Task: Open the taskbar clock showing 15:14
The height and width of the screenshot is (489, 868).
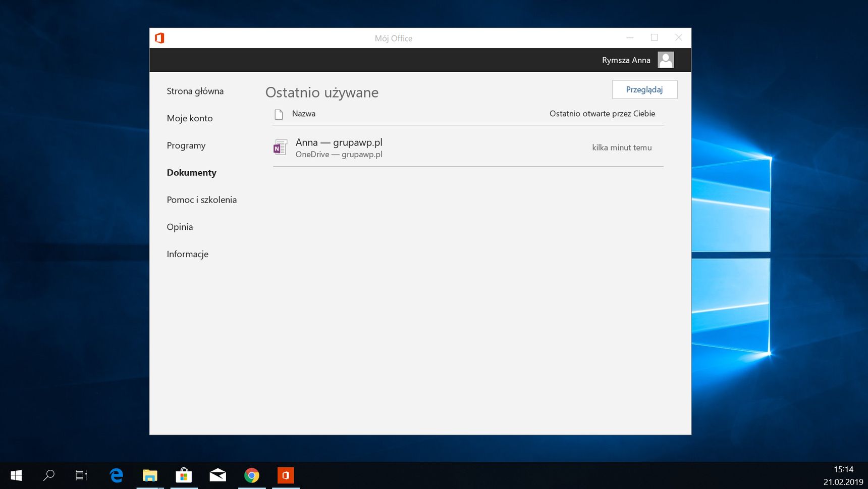Action: tap(843, 469)
